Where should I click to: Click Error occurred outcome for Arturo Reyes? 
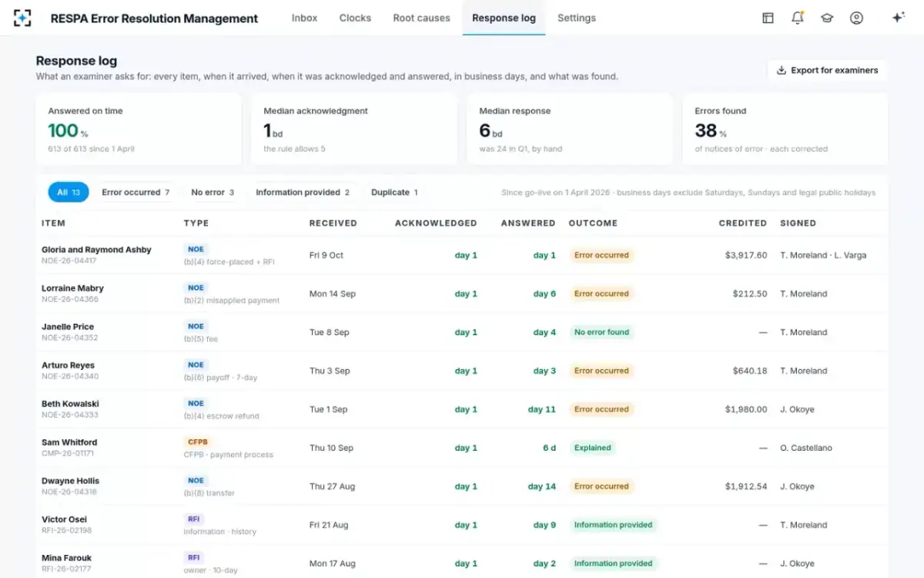[x=601, y=371]
